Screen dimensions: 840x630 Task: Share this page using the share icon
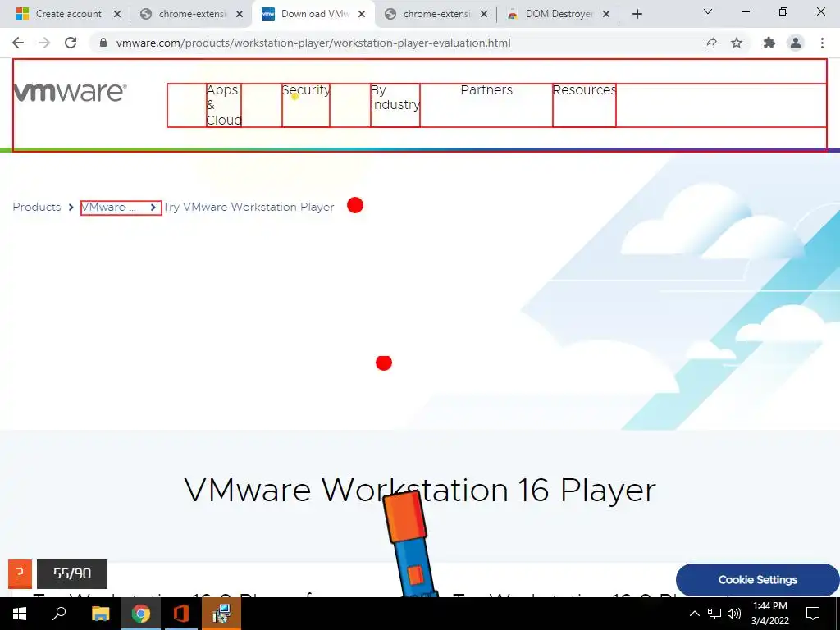[x=710, y=43]
